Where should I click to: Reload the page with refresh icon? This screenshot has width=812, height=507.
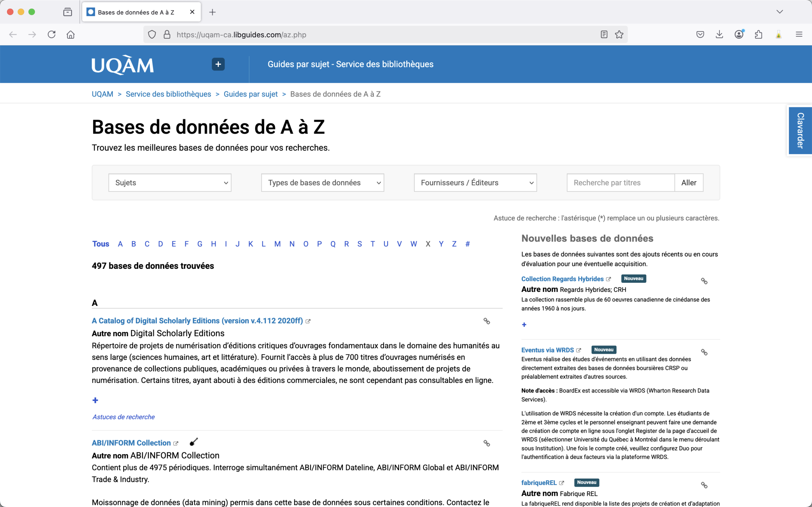52,35
